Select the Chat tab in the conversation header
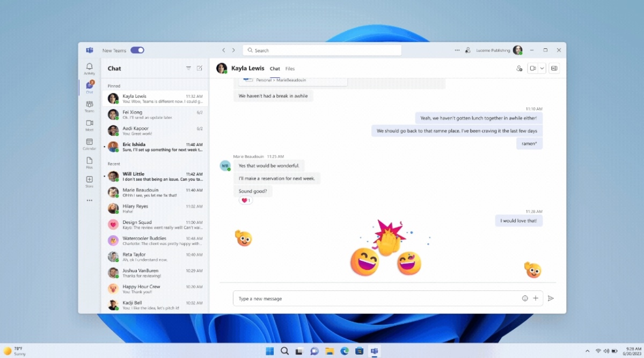The image size is (644, 358). (275, 69)
